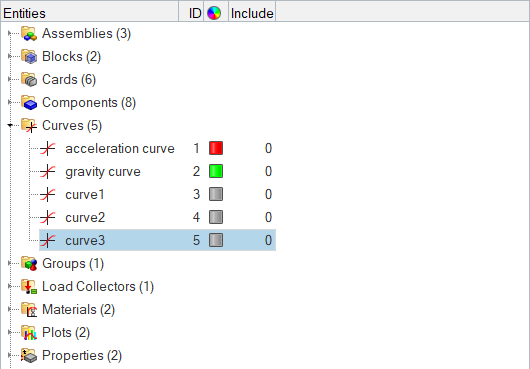This screenshot has height=369, width=530.
Task: Expand the Groups (1) node
Action: tap(10, 263)
